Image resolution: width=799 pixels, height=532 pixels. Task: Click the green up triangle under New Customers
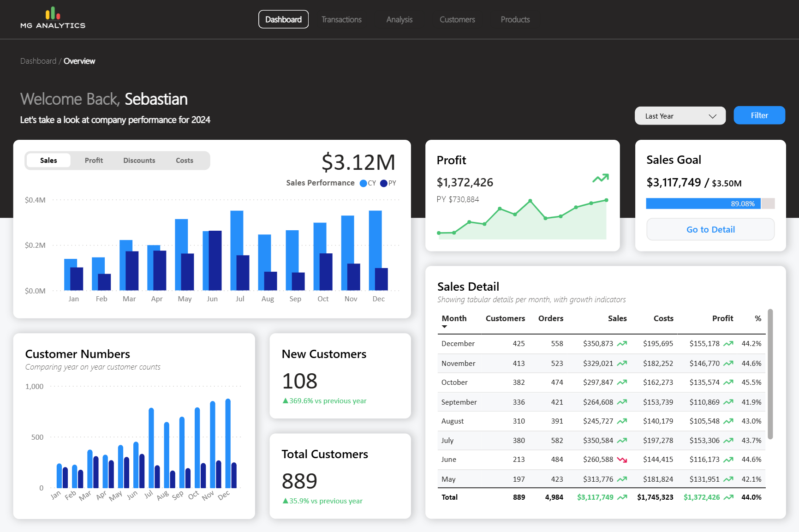click(285, 401)
